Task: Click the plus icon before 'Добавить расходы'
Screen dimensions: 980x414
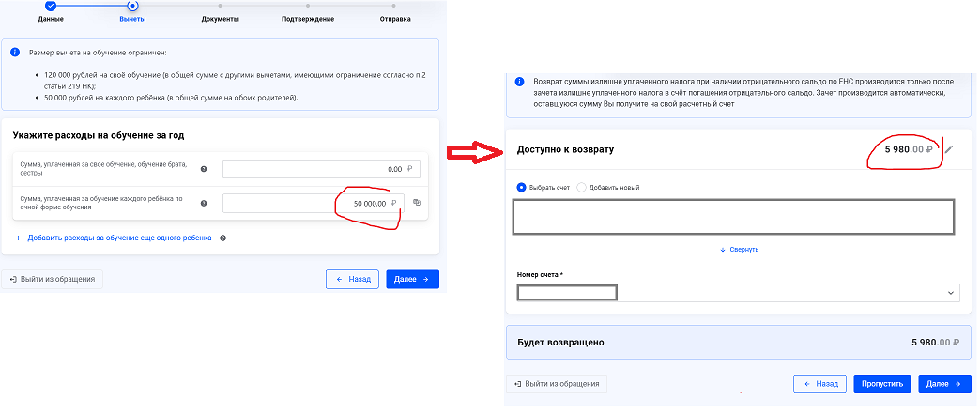Action: (x=18, y=238)
